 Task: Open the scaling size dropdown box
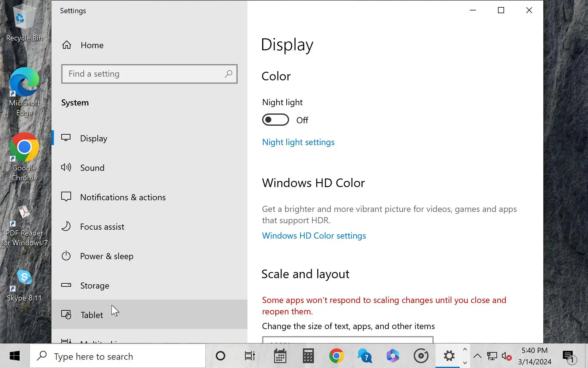(348, 340)
